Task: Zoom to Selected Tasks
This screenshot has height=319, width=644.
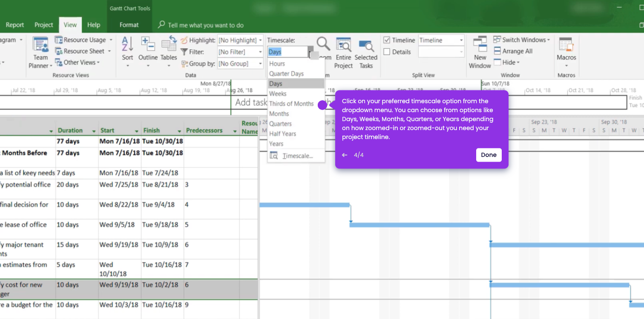Action: pos(366,53)
